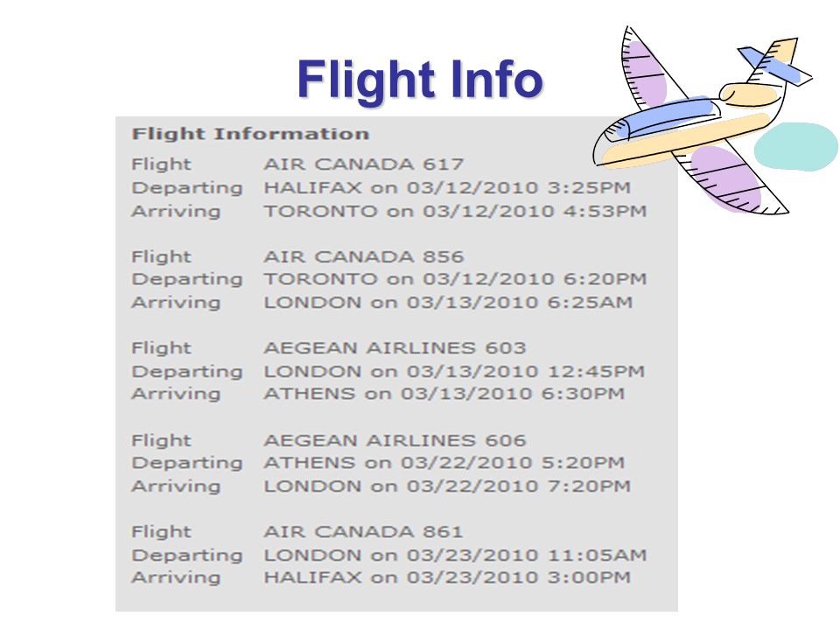Select the Flight Information heading
Viewport: 840px width, 630px height.
250,133
